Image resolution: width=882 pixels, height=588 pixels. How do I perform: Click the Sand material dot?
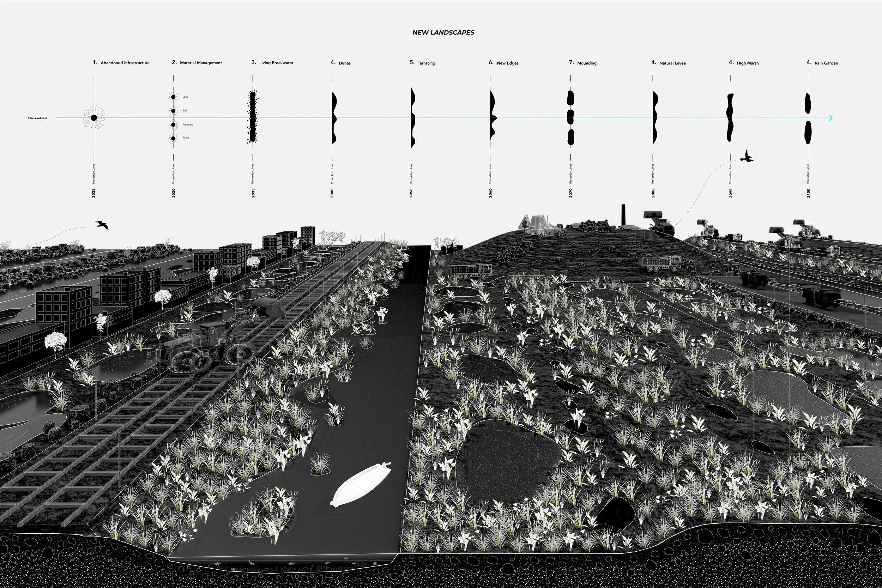(x=173, y=97)
